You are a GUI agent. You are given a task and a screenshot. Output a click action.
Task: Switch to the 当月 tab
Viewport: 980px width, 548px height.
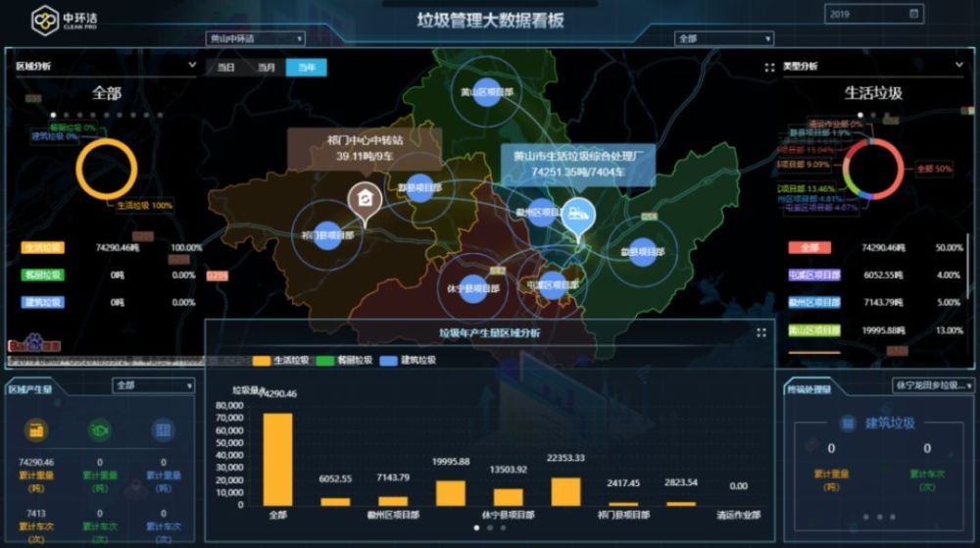[266, 68]
